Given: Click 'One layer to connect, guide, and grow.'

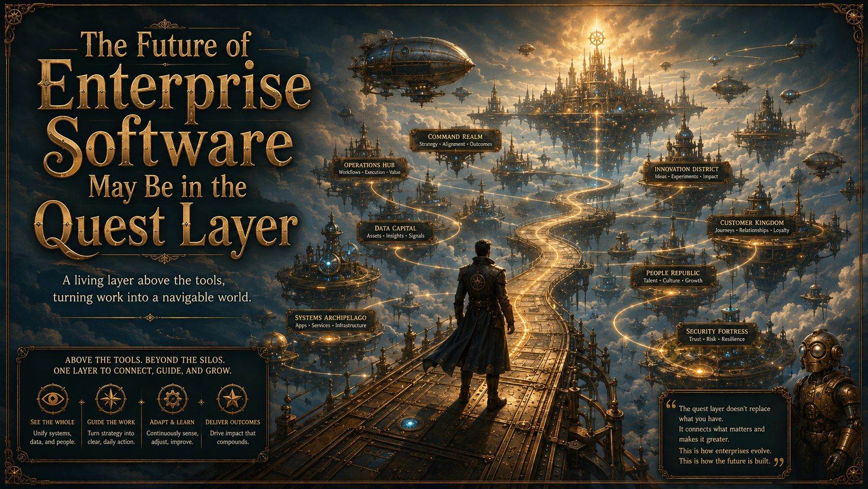Looking at the screenshot, I should click(142, 371).
